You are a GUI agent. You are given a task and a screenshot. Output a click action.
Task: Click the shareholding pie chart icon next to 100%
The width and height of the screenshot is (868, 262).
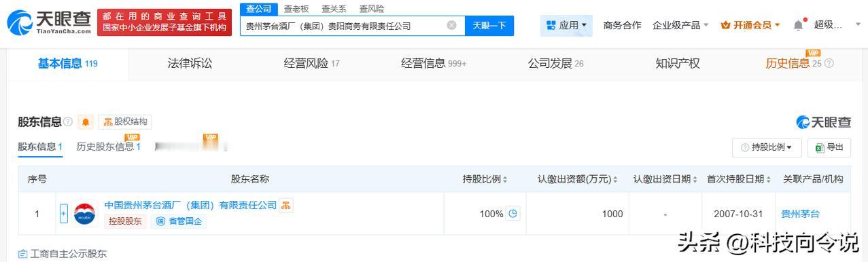[x=513, y=214]
